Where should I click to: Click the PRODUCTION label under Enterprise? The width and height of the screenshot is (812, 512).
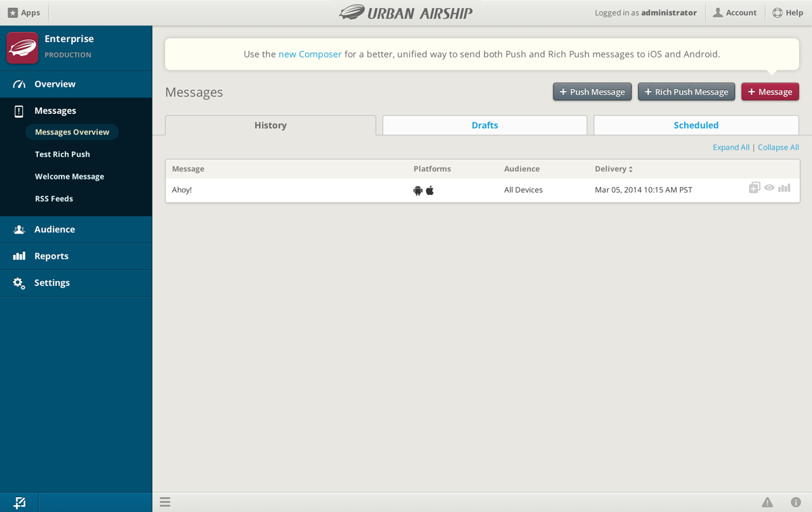tap(68, 55)
